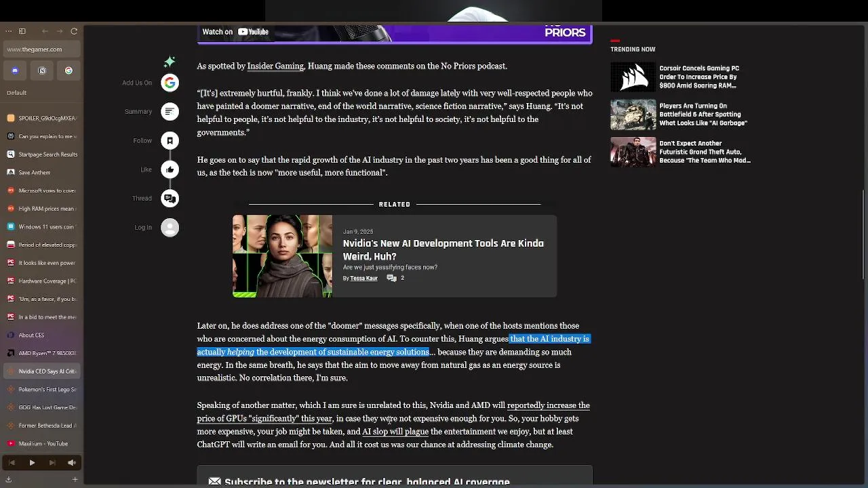
Task: Open the 'Watch on YouTube' video link
Action: click(x=235, y=32)
